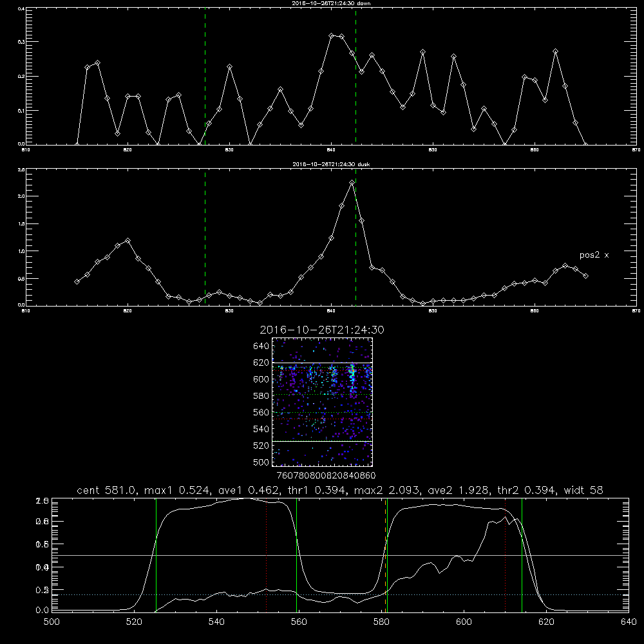Screen dimensions: 644x644
Task: Click the '0.3' y-axis label of dawn plot
Action: (21, 42)
